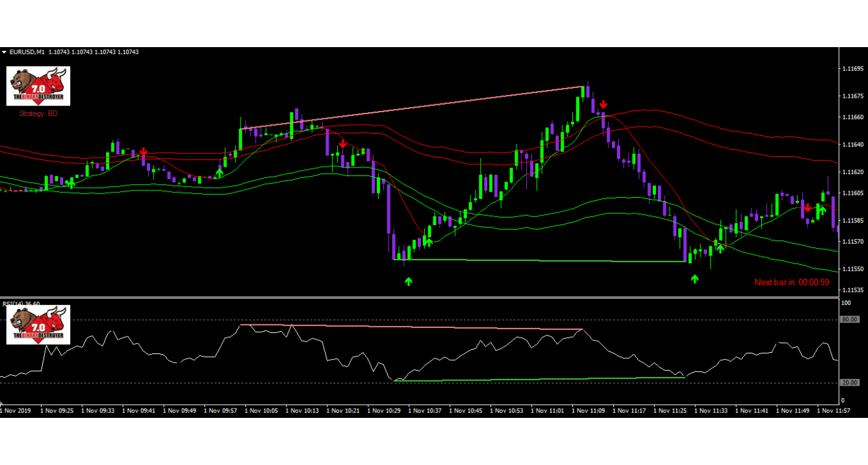Click the '1 Nov 11:09' time label
The height and width of the screenshot is (465, 868).
[590, 410]
